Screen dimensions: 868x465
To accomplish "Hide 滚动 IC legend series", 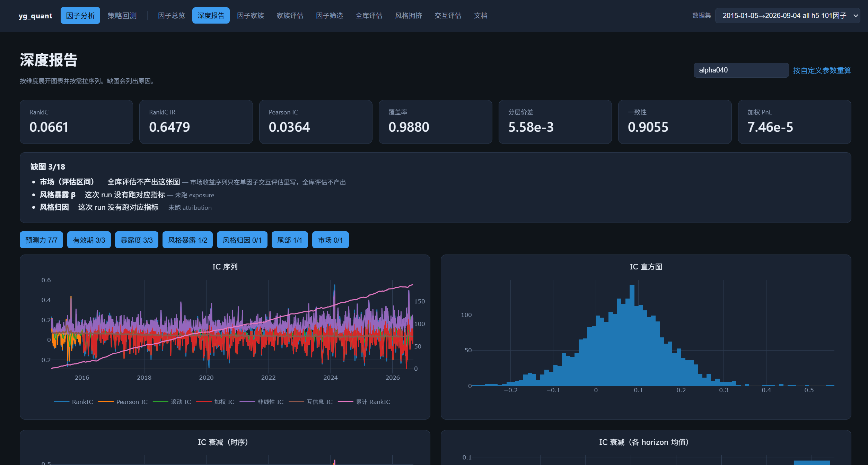I will (172, 402).
